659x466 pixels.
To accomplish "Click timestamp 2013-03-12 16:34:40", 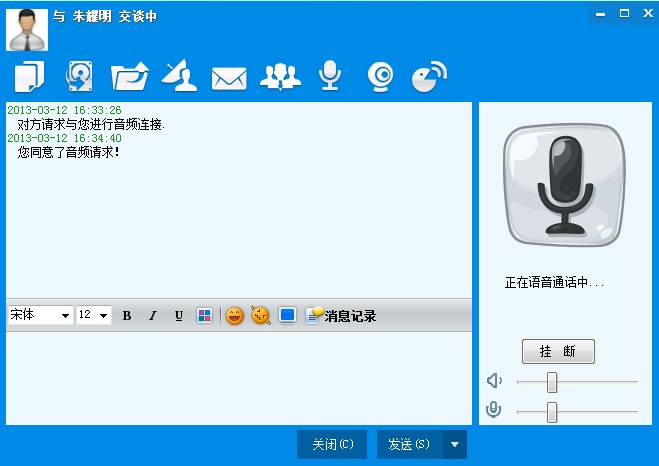I will pos(64,138).
